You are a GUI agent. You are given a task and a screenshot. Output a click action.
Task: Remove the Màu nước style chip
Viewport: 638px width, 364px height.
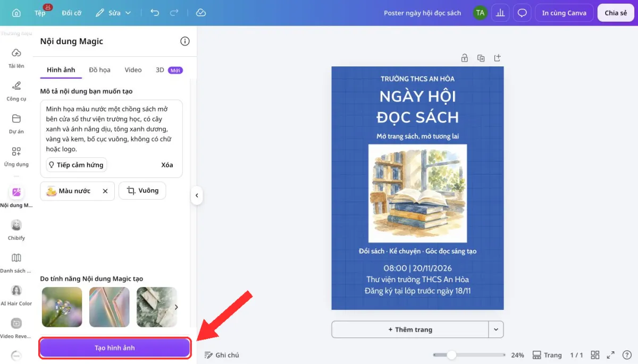[105, 191]
